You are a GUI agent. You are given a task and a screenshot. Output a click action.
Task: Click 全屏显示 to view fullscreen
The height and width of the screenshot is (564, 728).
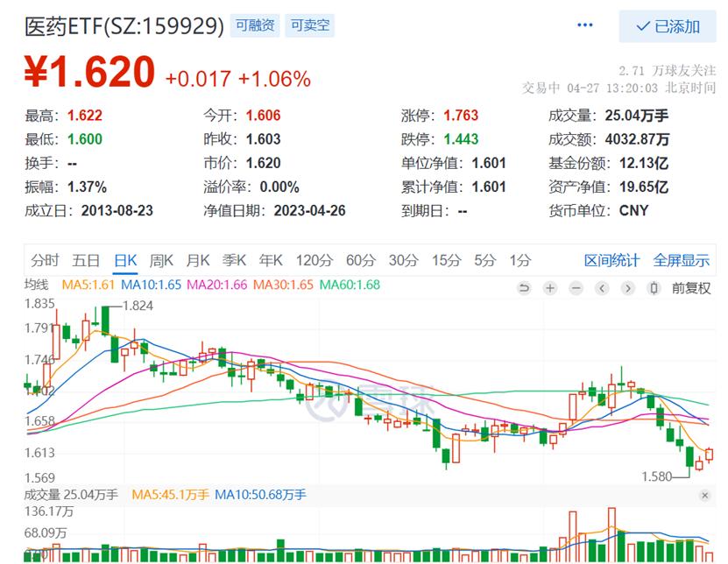pos(680,260)
